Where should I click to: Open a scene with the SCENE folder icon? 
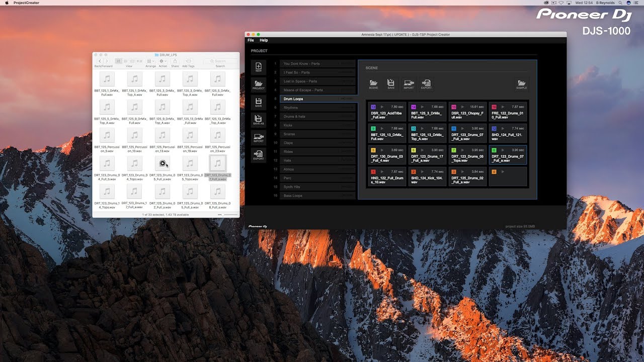pyautogui.click(x=373, y=84)
